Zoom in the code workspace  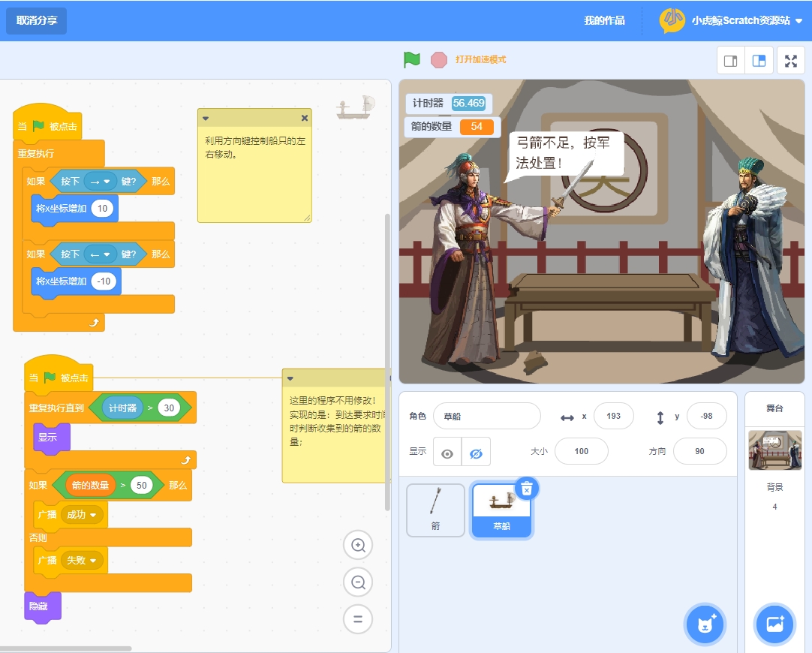tap(358, 545)
